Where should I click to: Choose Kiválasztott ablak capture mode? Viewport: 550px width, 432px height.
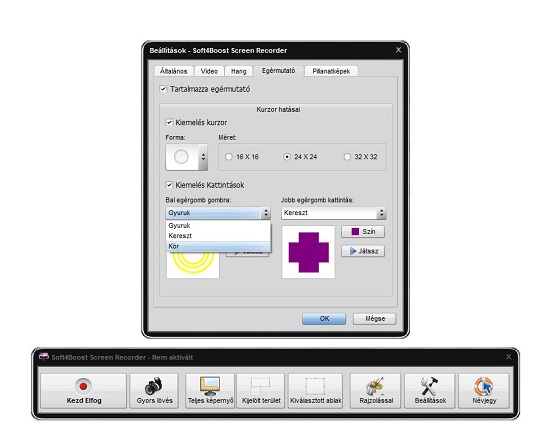315,391
